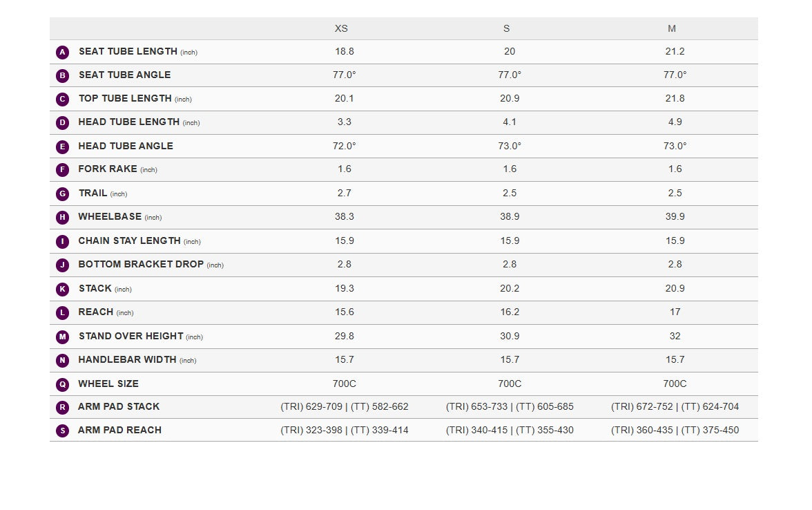Click the purple A badge for Seat Tube Length
812x510 pixels.
63,52
